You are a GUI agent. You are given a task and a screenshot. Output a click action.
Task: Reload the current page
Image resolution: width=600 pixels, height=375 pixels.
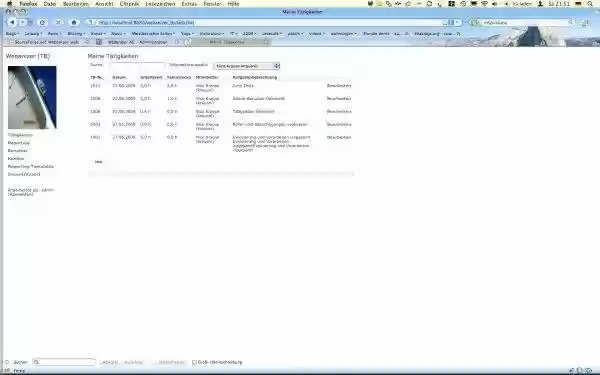coord(42,23)
